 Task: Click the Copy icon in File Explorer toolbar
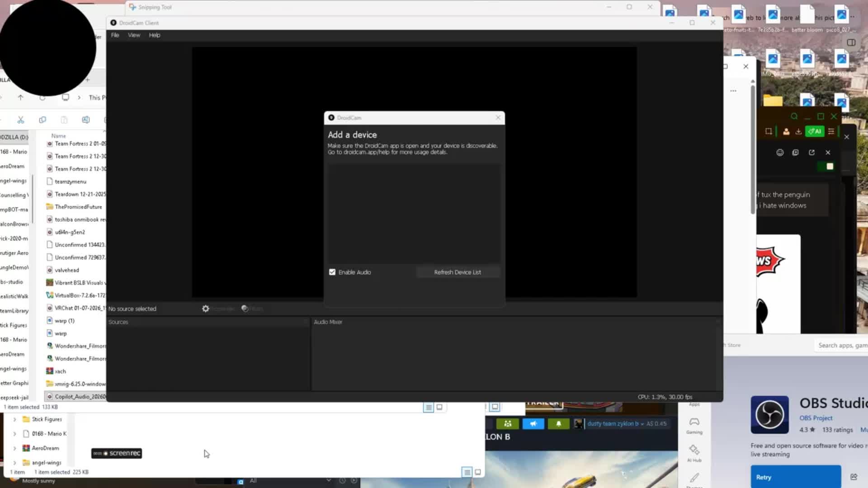[x=42, y=120]
